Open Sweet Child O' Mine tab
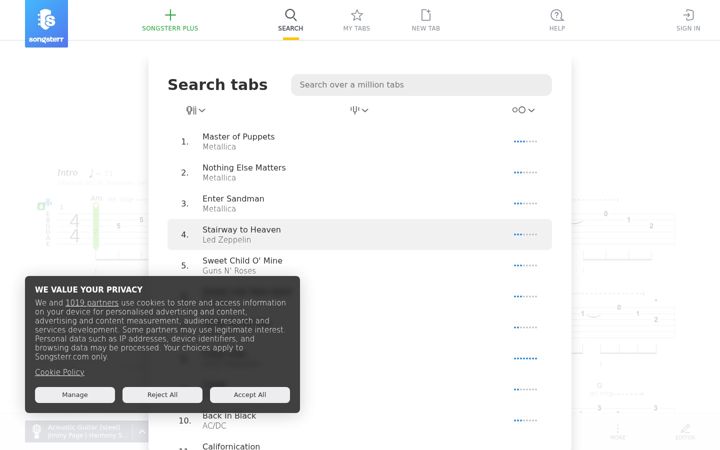Screen dimensions: 720x450 coord(360,265)
